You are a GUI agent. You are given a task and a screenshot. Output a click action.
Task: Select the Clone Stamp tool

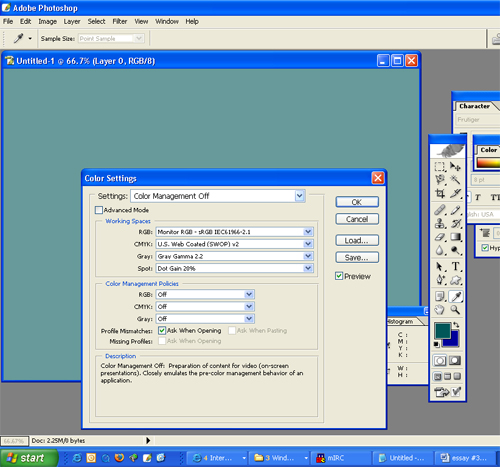point(440,223)
